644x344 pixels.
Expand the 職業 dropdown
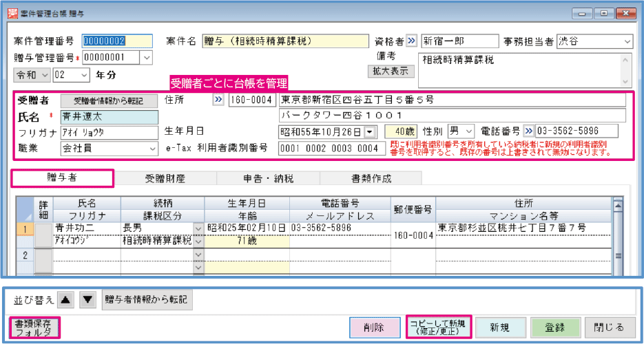click(152, 147)
